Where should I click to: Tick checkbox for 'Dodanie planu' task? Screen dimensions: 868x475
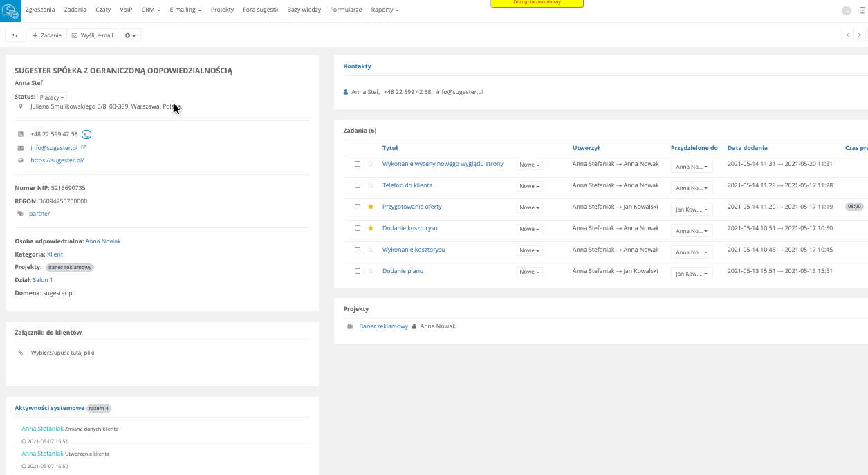tap(358, 271)
